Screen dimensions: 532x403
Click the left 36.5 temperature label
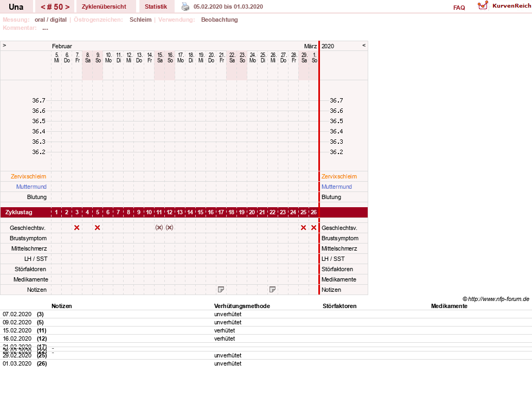39,121
